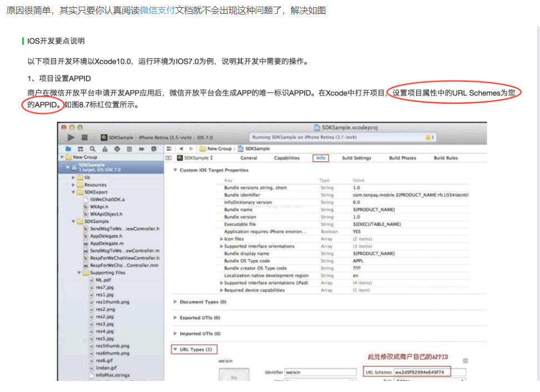
Task: Expand the Icon files array row
Action: click(221, 239)
